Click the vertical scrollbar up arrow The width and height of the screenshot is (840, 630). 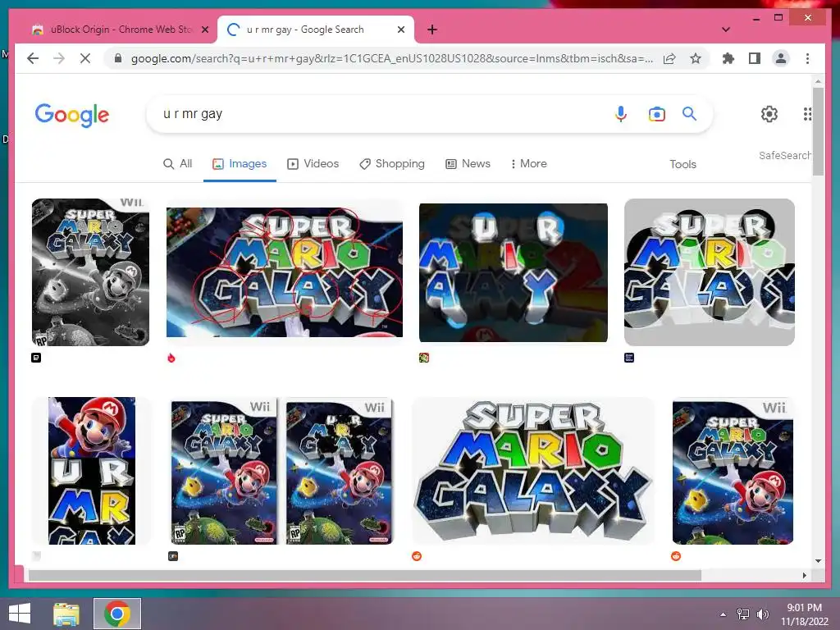pos(818,81)
